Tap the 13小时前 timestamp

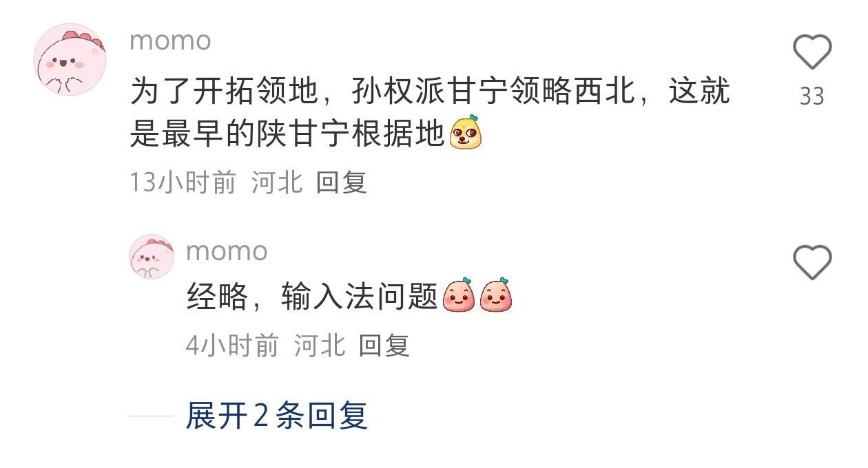tap(183, 182)
